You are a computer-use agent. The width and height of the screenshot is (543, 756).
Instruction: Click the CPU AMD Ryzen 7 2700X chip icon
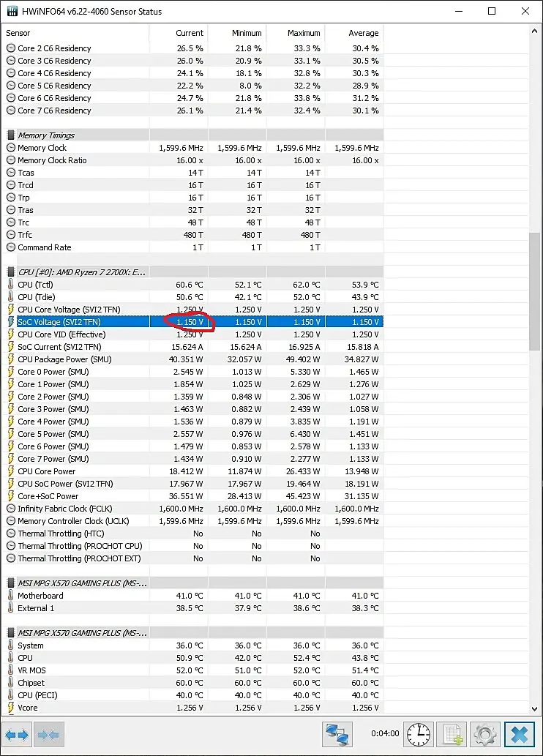tap(10, 272)
